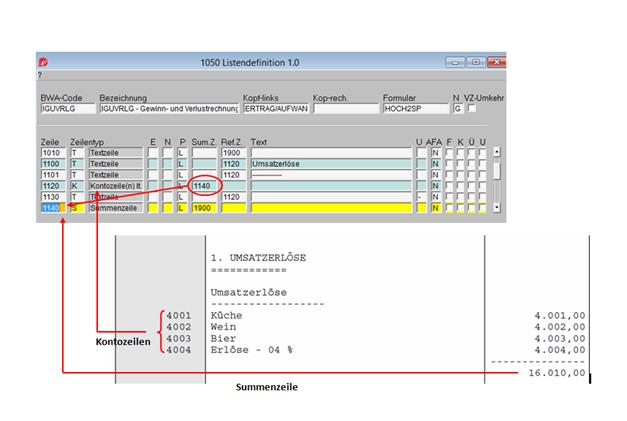Toggle last U checkbox in row 1120
This screenshot has height=421, width=627.
click(x=483, y=186)
